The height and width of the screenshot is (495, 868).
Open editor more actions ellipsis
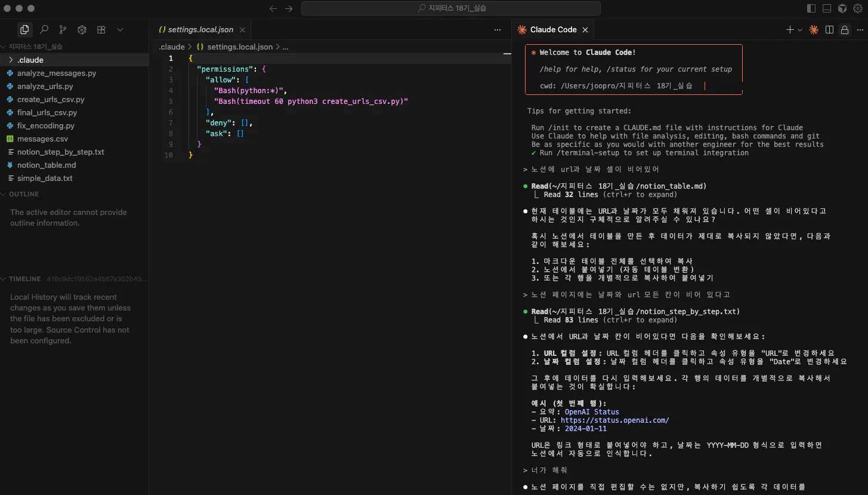point(498,29)
